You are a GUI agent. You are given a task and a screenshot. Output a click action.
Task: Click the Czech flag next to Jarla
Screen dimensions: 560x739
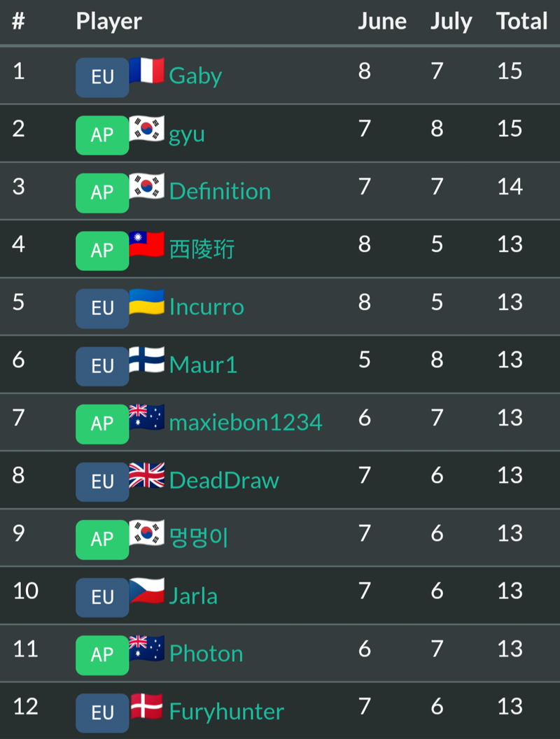pyautogui.click(x=146, y=591)
